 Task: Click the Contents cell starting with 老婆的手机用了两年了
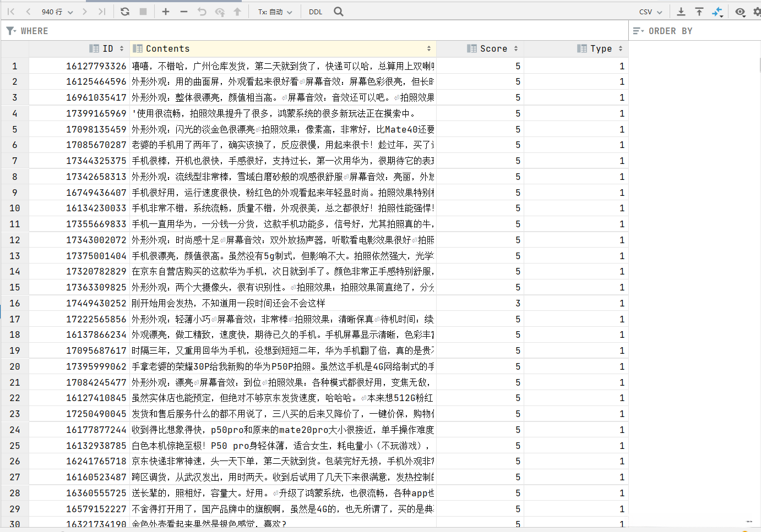tap(283, 145)
